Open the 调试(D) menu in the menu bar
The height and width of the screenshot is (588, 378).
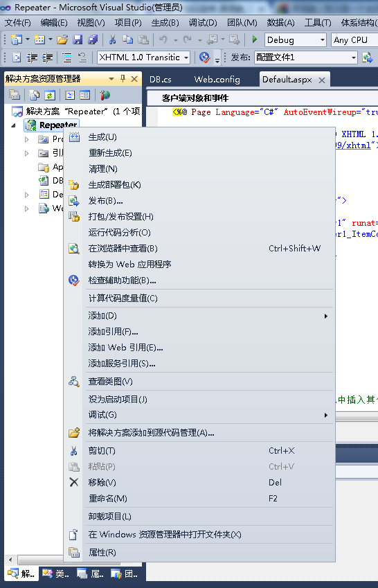tap(203, 23)
